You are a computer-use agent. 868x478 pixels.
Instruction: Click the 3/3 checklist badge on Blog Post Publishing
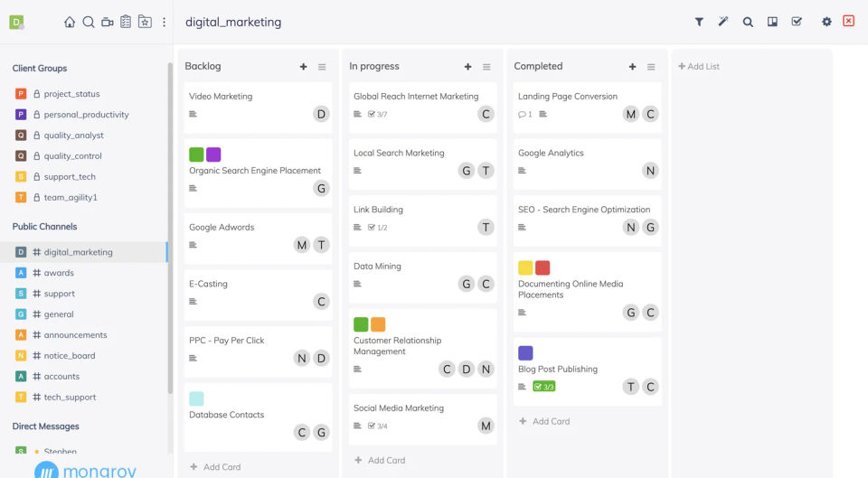point(543,387)
